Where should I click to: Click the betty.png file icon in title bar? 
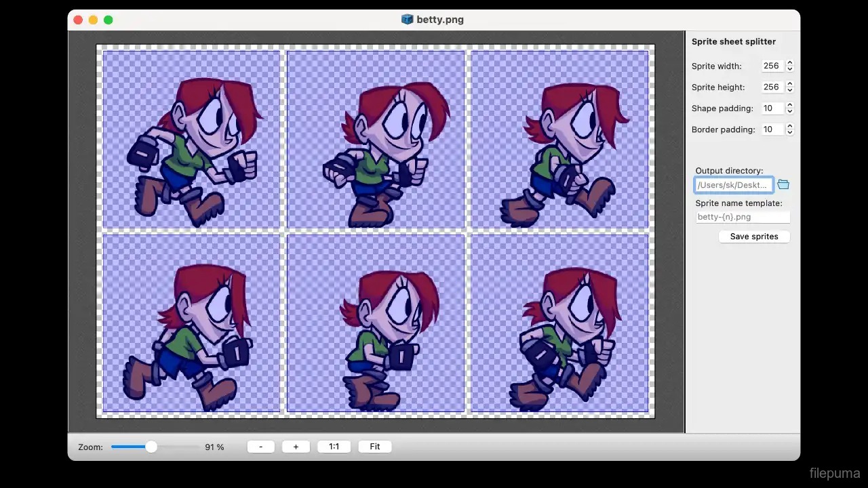click(x=407, y=20)
